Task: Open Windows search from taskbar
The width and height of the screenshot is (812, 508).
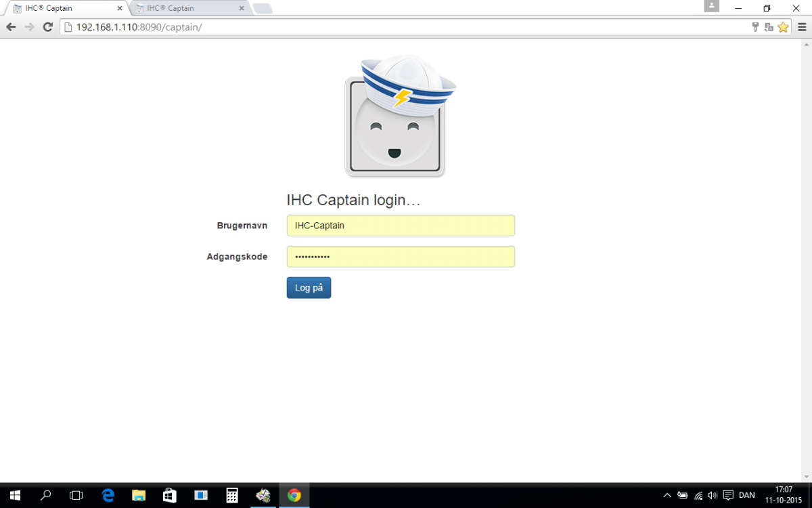Action: click(46, 495)
